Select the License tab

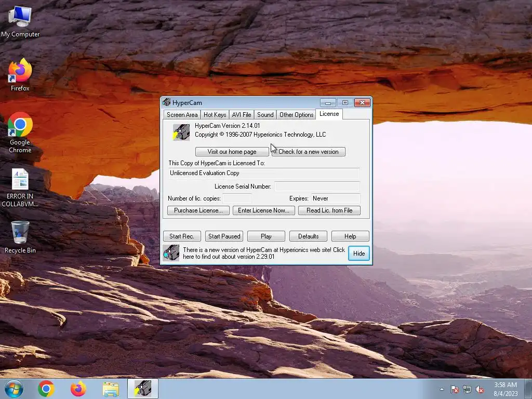329,114
